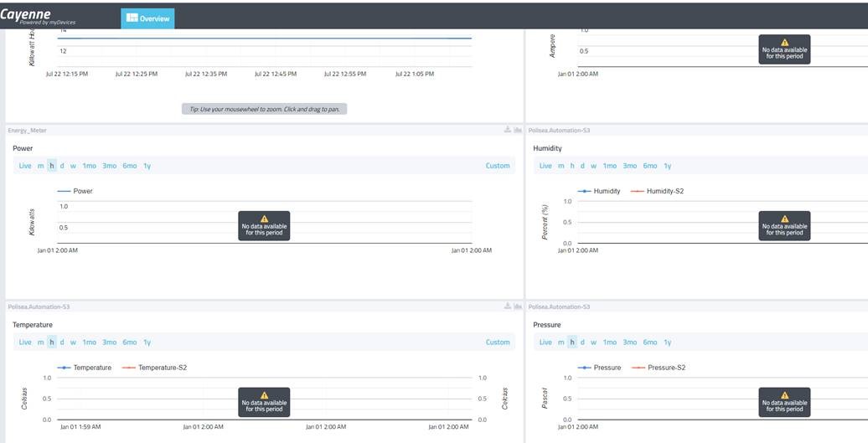Select day (d) range in Temperature chart
Image resolution: width=868 pixels, height=443 pixels.
(x=62, y=342)
